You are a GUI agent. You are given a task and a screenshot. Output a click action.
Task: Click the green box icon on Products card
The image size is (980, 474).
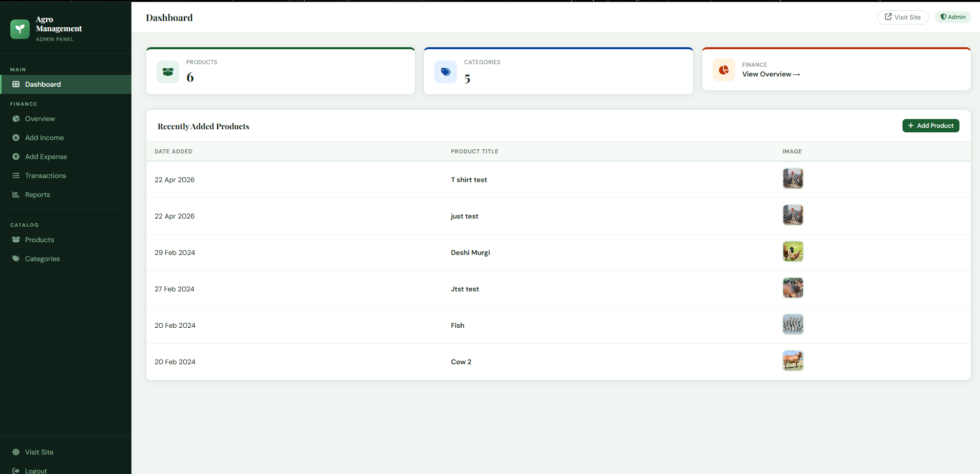[x=168, y=72]
